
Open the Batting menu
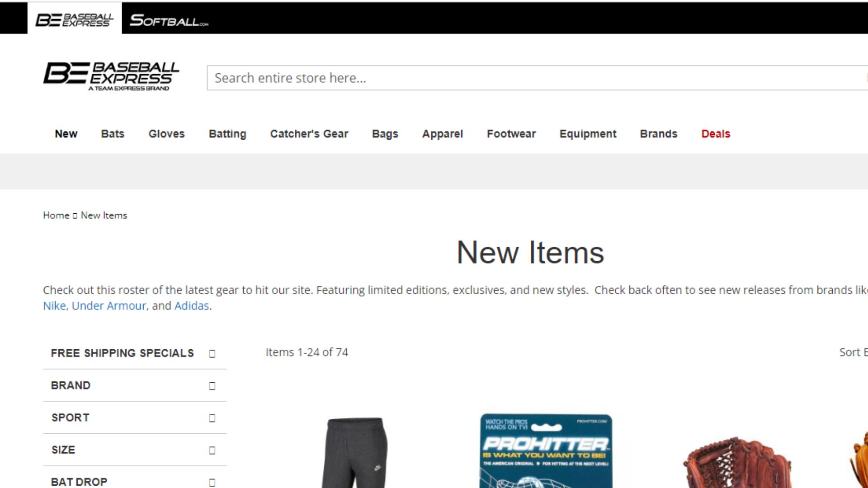(x=227, y=134)
